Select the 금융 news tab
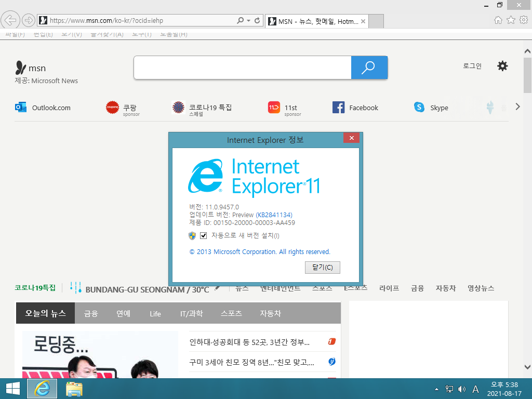Screen dimensions: 532x399 click(91, 313)
